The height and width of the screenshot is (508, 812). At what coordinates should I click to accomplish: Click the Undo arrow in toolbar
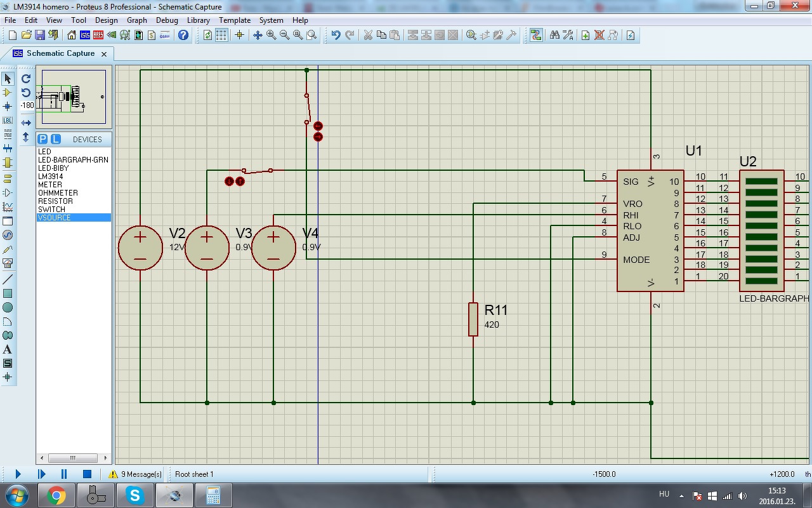[336, 36]
